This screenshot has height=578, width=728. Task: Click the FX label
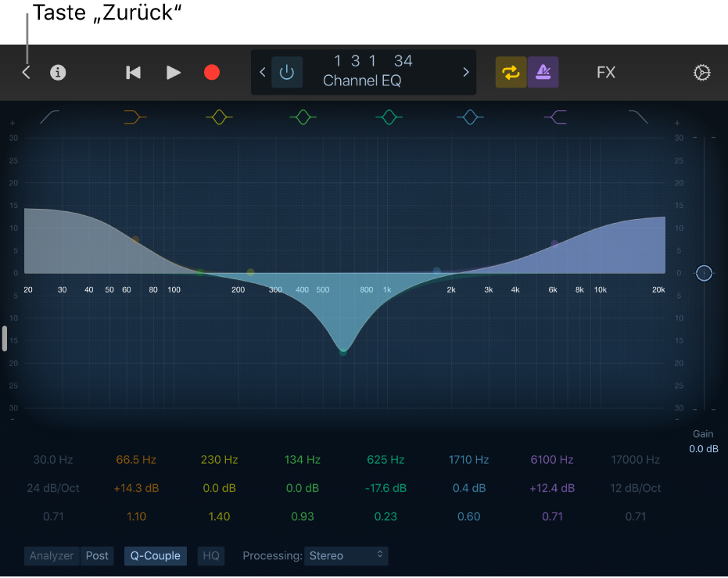click(606, 72)
